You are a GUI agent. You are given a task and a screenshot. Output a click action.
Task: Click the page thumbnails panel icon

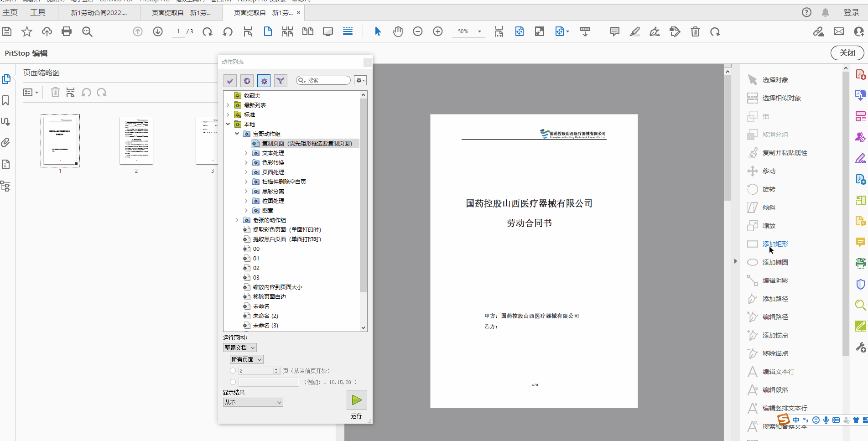tap(6, 78)
